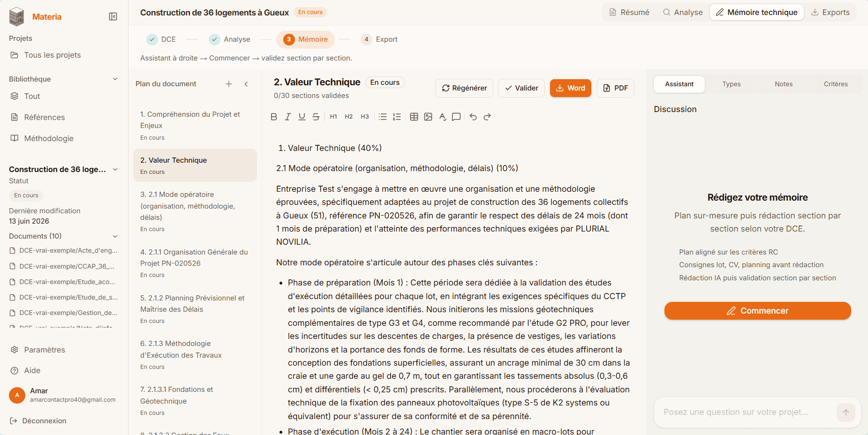868x435 pixels.
Task: Toggle bold formatting in editor toolbar
Action: (274, 117)
